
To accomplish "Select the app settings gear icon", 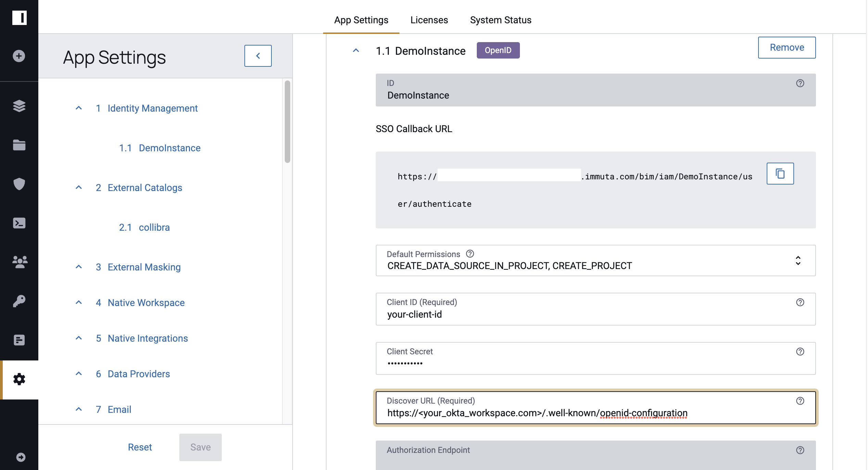I will (19, 379).
